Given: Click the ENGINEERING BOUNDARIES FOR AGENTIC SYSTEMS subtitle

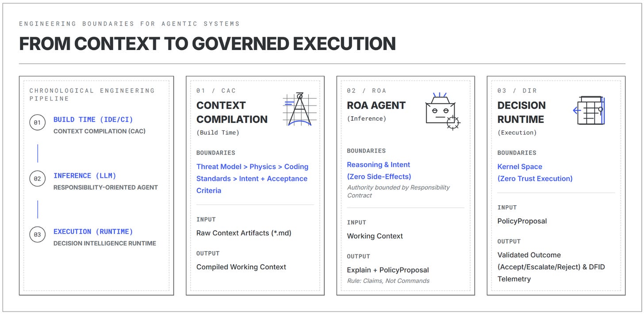Looking at the screenshot, I should tap(129, 23).
